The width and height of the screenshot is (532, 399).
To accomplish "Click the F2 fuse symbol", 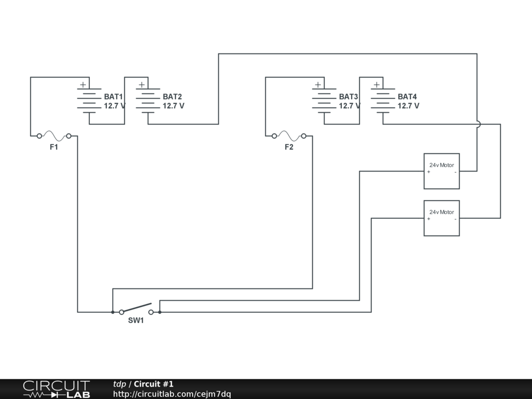I will click(289, 136).
